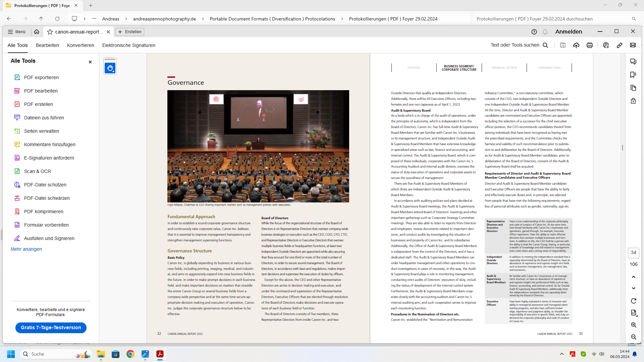Click the save file icon
This screenshot has height=362, width=644.
click(563, 45)
